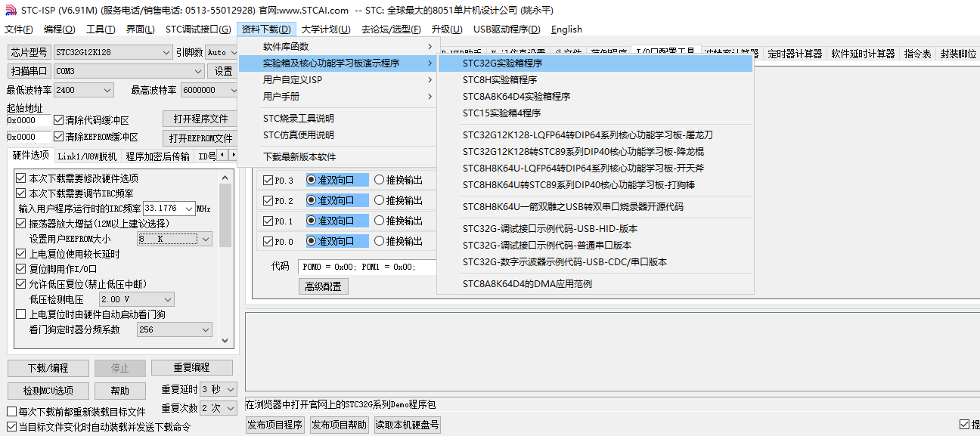Open the 最低波特率 2400 dropdown
Viewport: 980px width, 436px height.
(x=83, y=90)
